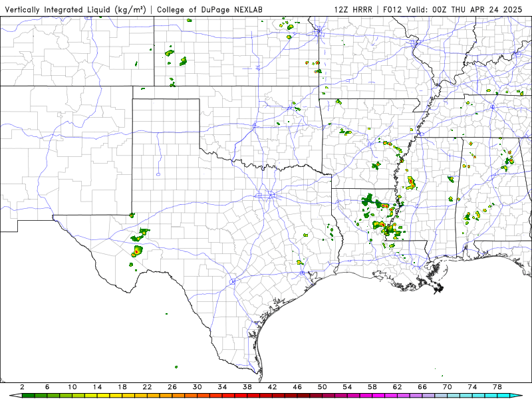Screen dimensions: 532x399
Task: Click the 'College of DuPage NEXLAB' label
Action: pyautogui.click(x=209, y=9)
